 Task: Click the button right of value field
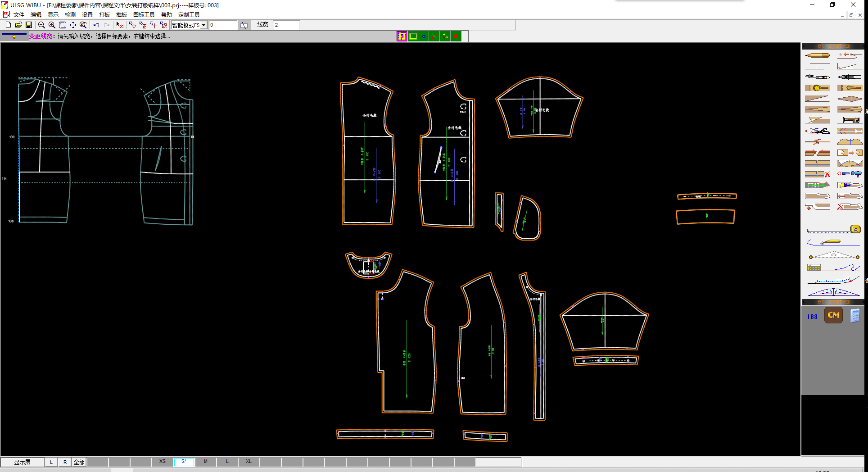[244, 25]
